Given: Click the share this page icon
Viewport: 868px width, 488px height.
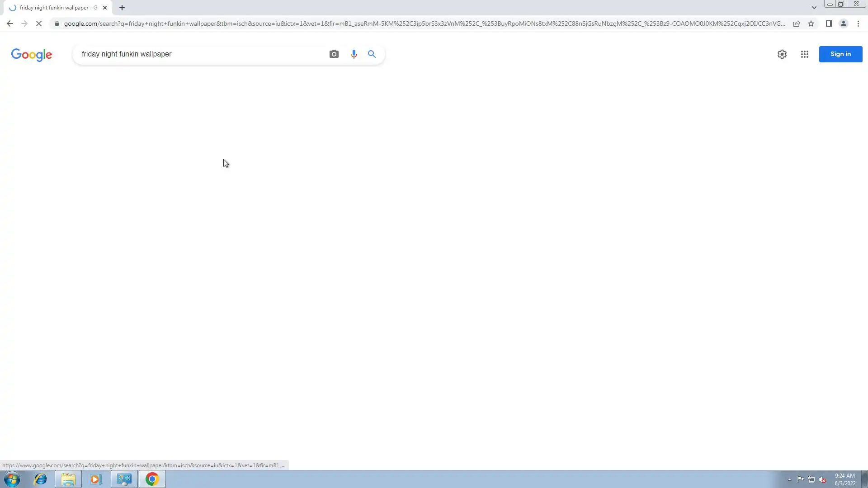Looking at the screenshot, I should click(x=797, y=23).
